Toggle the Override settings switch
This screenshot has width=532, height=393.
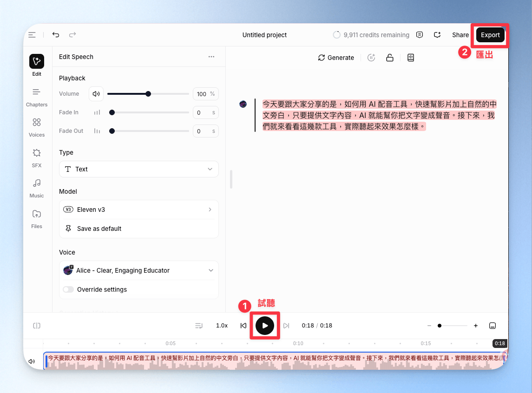pos(68,289)
